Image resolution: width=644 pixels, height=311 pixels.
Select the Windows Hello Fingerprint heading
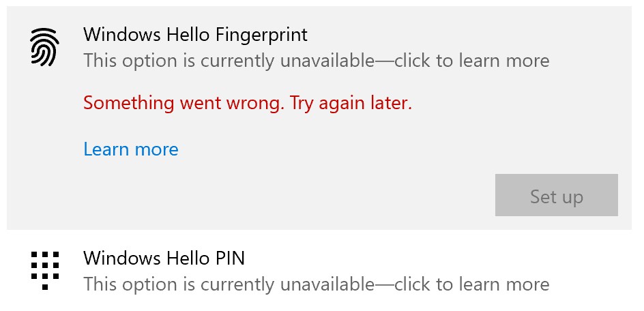pyautogui.click(x=196, y=35)
